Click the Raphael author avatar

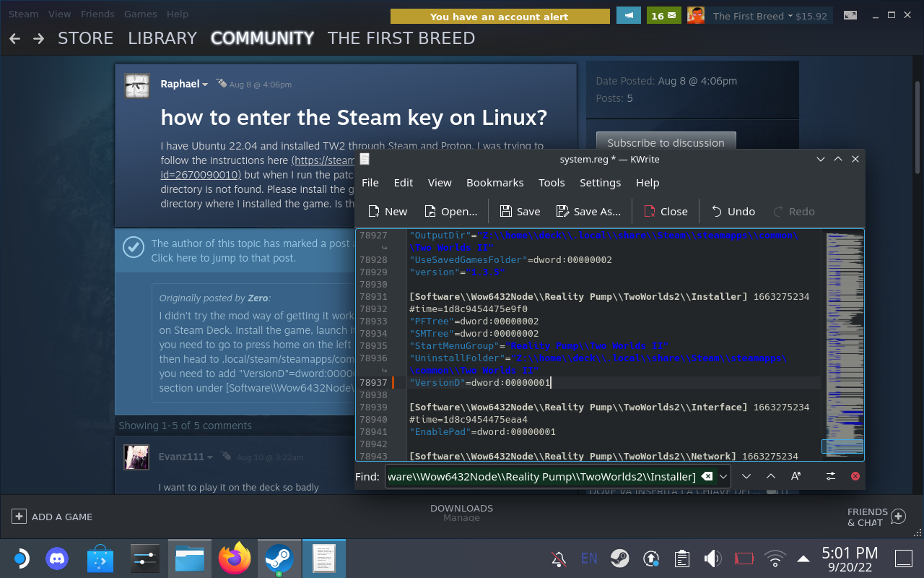137,85
